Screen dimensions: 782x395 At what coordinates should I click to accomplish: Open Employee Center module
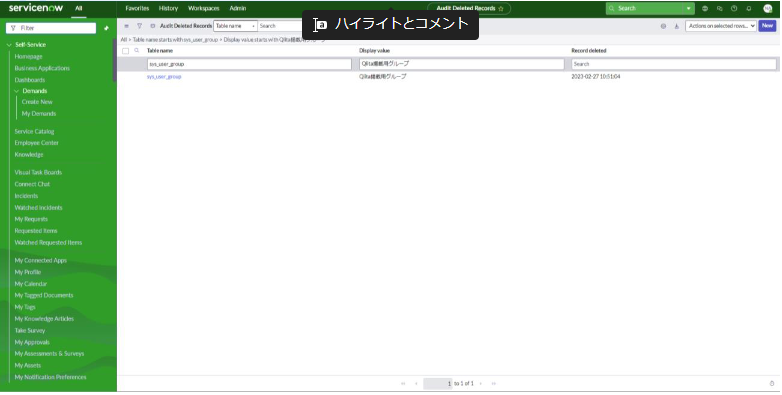[36, 143]
